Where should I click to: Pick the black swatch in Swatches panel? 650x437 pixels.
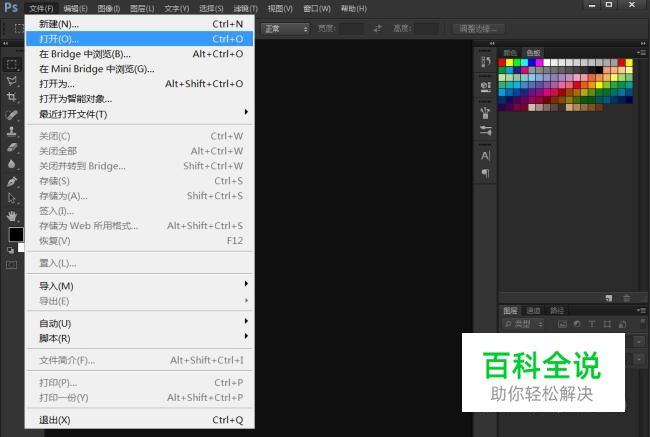tap(599, 70)
